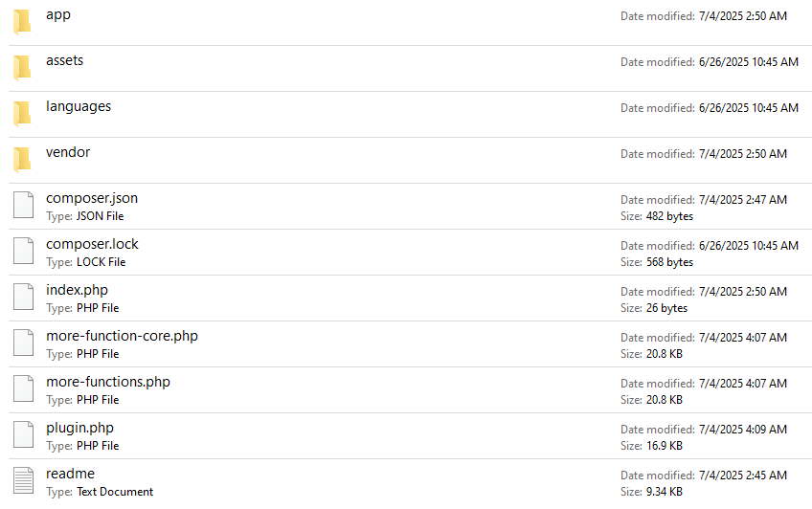The width and height of the screenshot is (812, 509).
Task: Click the plugin.php file icon
Action: [x=23, y=435]
